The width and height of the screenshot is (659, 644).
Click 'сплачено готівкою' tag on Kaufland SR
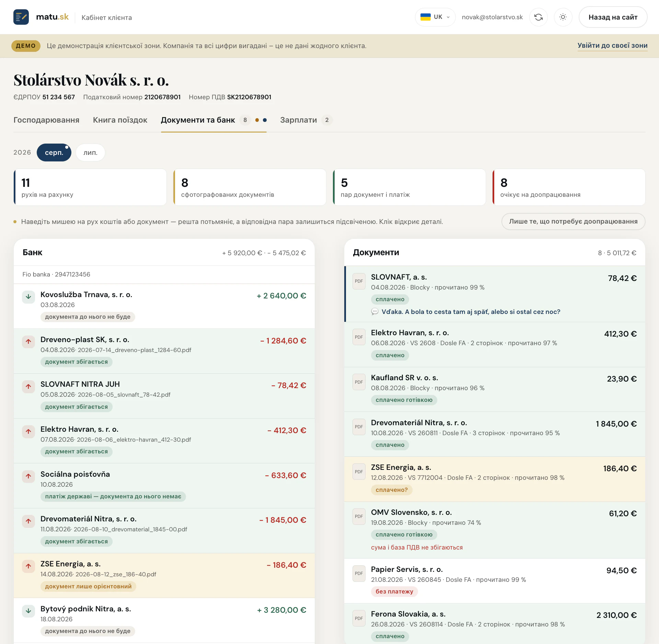pyautogui.click(x=404, y=400)
